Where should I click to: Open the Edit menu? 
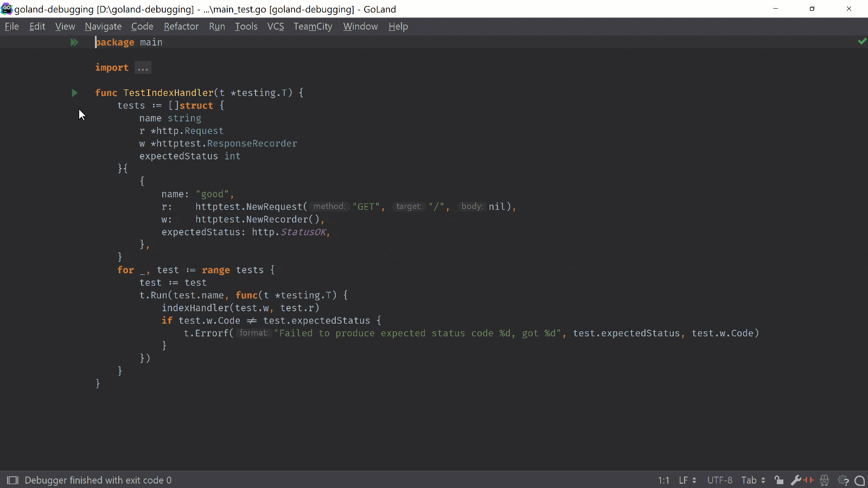(x=37, y=27)
